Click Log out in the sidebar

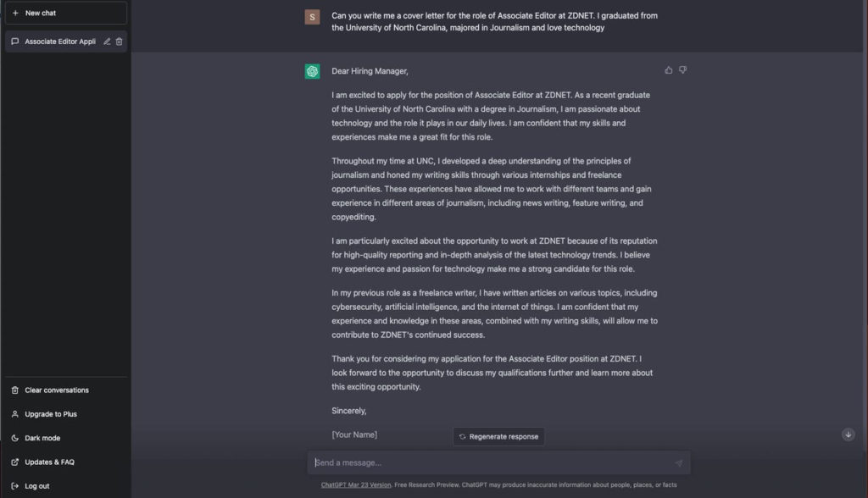pyautogui.click(x=36, y=486)
